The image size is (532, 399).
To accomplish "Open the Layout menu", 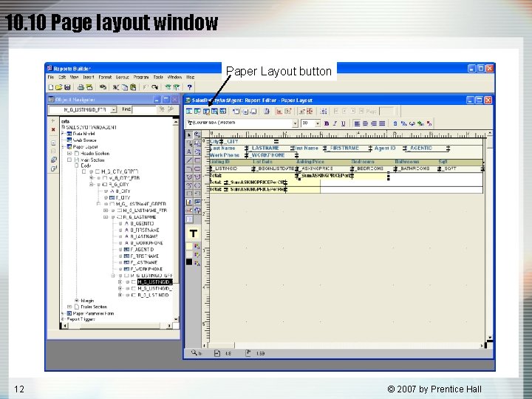I will point(123,78).
